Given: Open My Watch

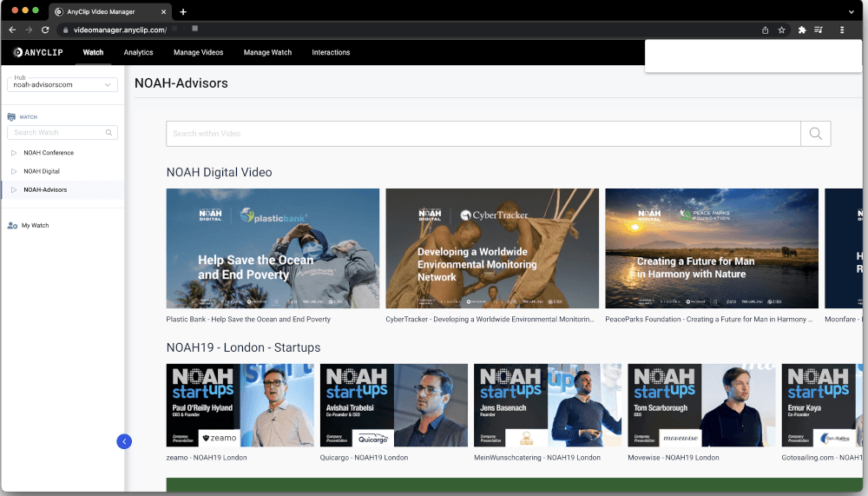Looking at the screenshot, I should [x=35, y=226].
